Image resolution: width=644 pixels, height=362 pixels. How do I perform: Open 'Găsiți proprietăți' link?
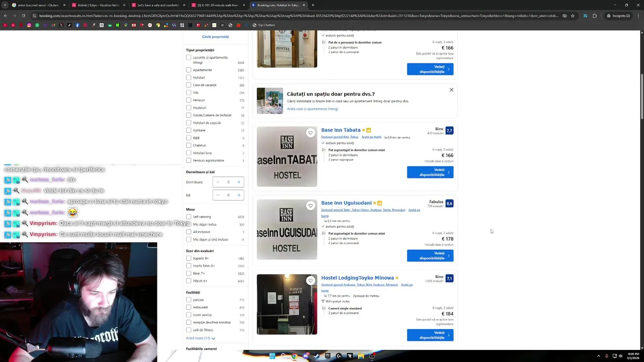pyautogui.click(x=215, y=37)
